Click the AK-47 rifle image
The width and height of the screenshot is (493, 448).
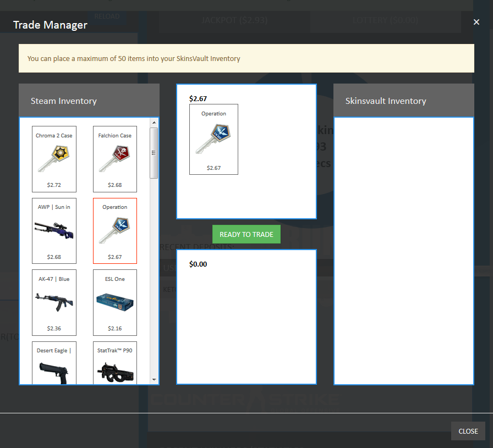(x=54, y=302)
